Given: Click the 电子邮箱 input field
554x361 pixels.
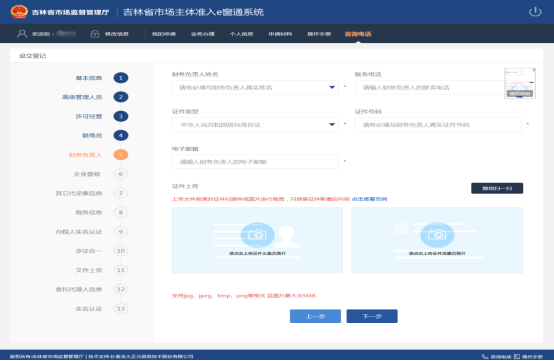Looking at the screenshot, I should pyautogui.click(x=255, y=161).
